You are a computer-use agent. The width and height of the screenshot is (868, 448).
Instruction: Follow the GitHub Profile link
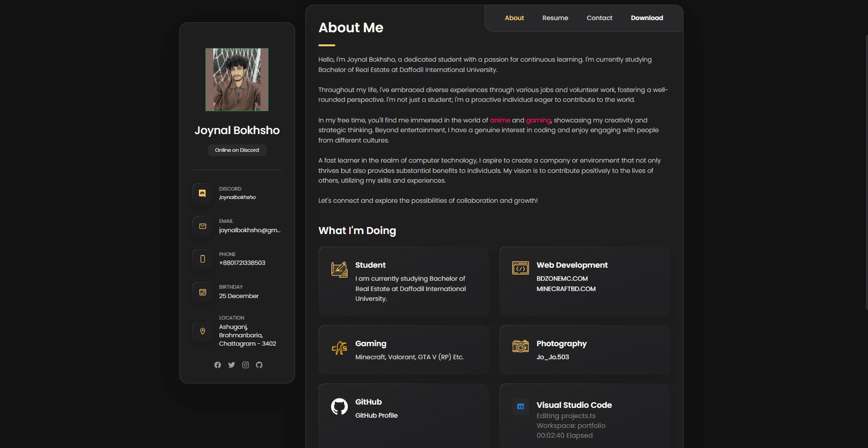376,415
